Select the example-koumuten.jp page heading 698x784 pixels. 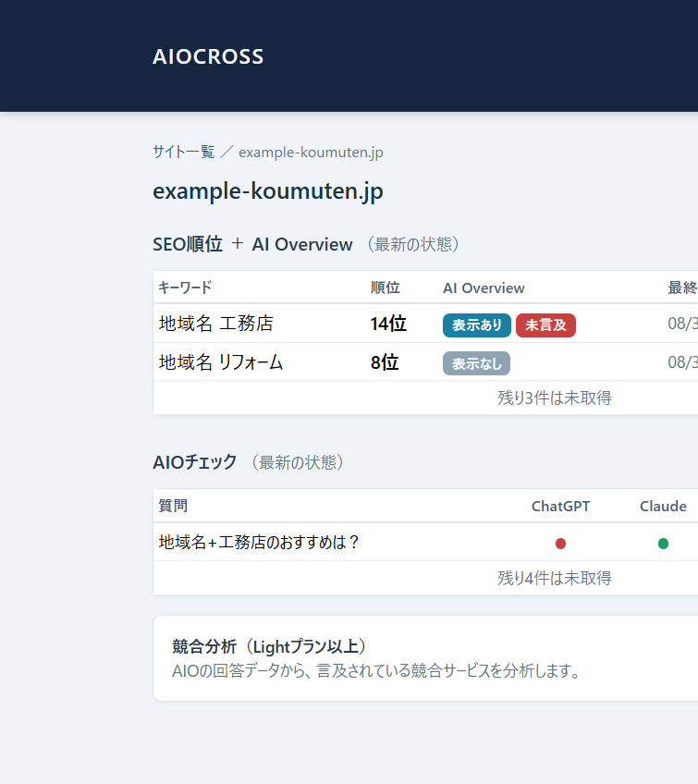point(268,191)
